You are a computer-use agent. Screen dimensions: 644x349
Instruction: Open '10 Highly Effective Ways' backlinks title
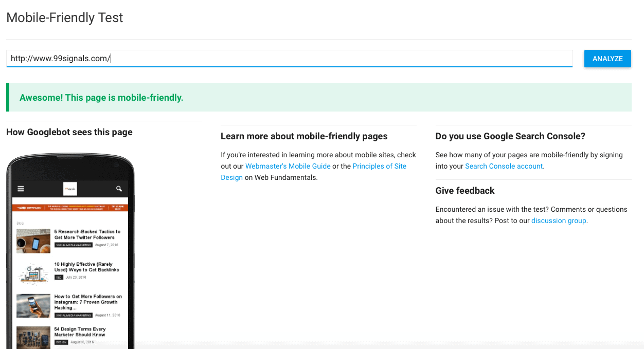click(86, 267)
